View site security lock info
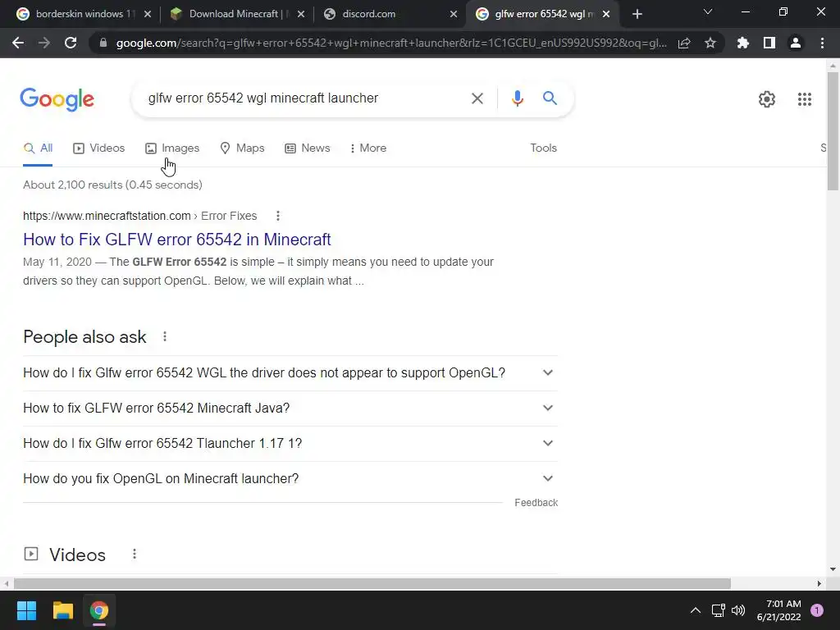This screenshot has height=630, width=840. click(103, 43)
